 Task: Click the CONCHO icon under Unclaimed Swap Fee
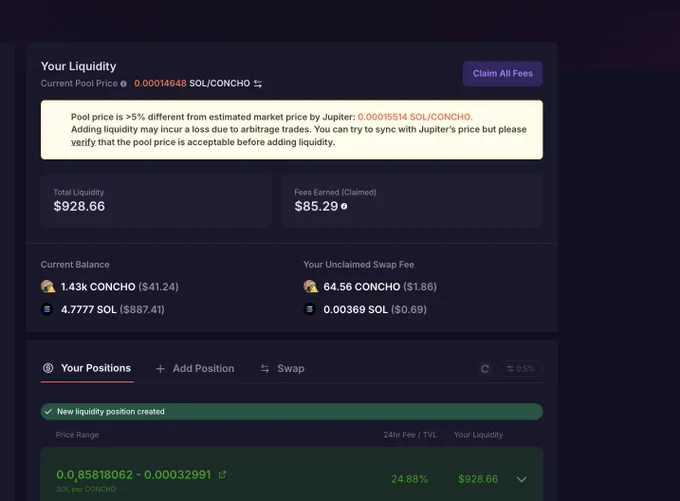point(311,286)
